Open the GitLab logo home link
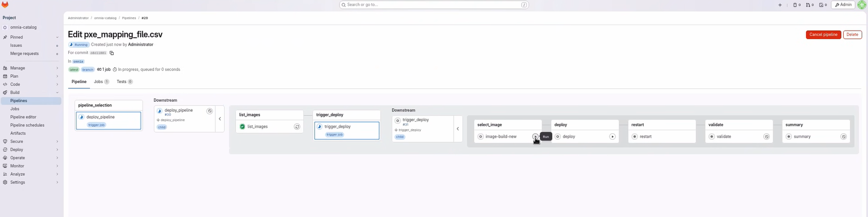 (5, 5)
